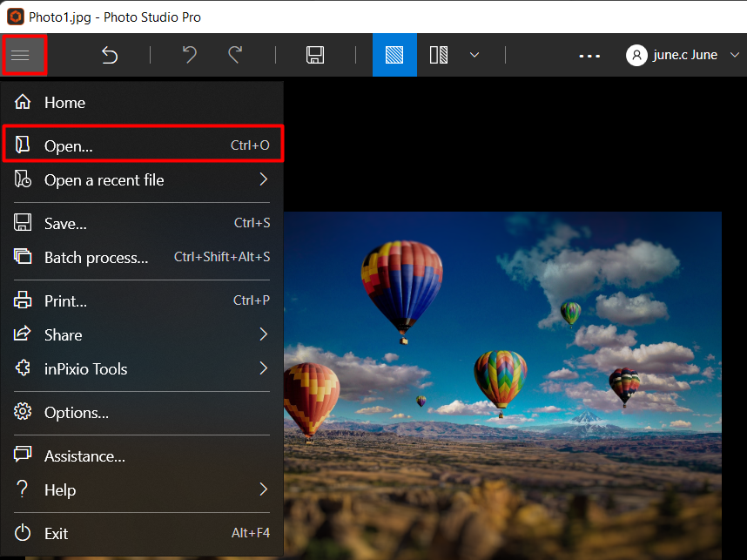Expand chevron next to Open a recent file

[264, 179]
